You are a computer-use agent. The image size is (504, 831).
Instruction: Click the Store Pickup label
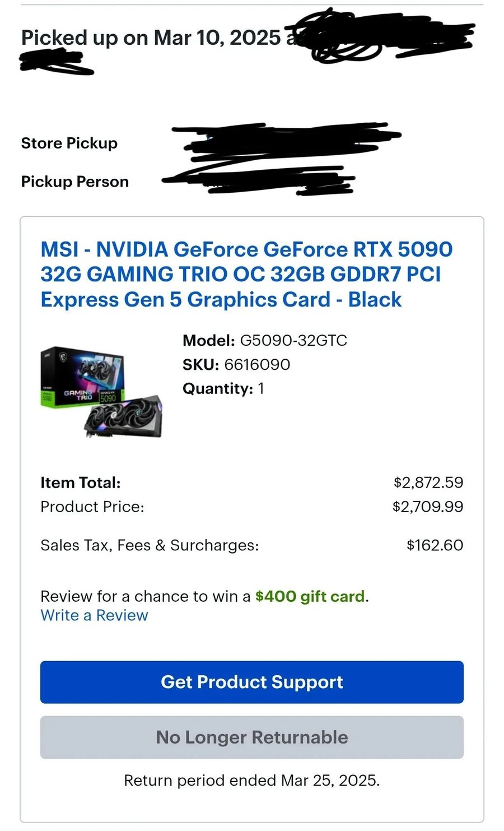click(69, 143)
